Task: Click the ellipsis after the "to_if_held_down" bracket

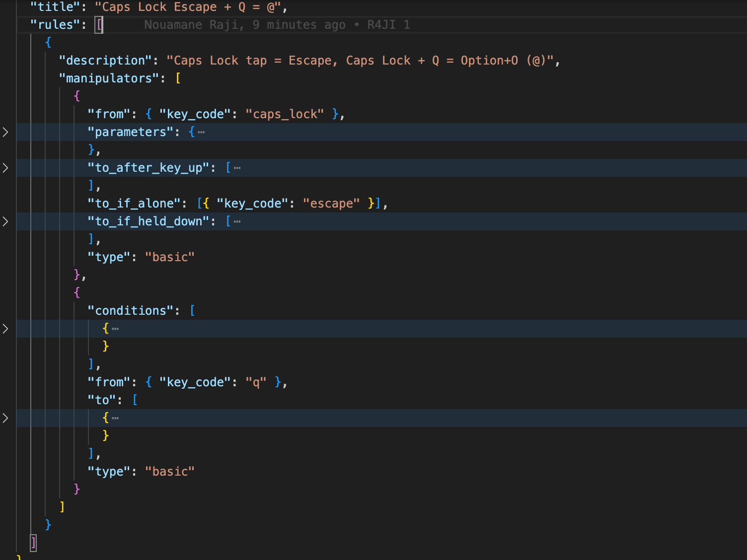Action: point(237,222)
